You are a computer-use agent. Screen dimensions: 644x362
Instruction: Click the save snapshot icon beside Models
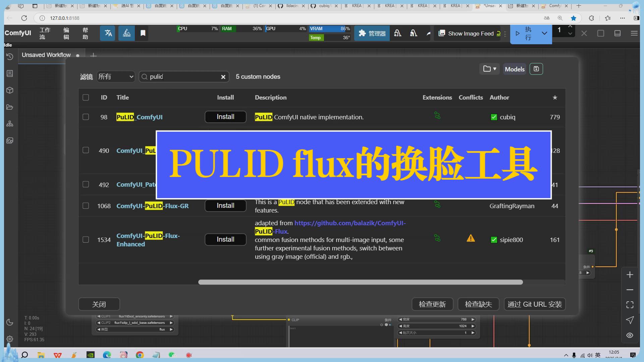[536, 69]
